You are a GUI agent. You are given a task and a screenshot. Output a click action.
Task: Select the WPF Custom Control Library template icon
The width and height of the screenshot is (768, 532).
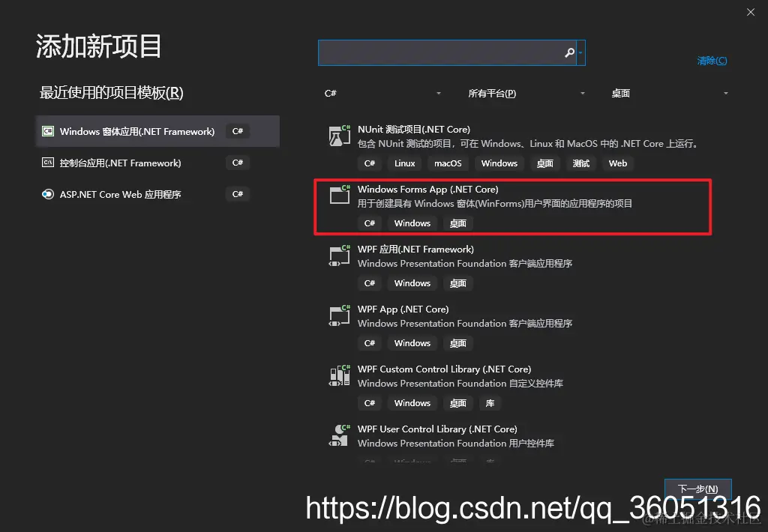point(338,375)
